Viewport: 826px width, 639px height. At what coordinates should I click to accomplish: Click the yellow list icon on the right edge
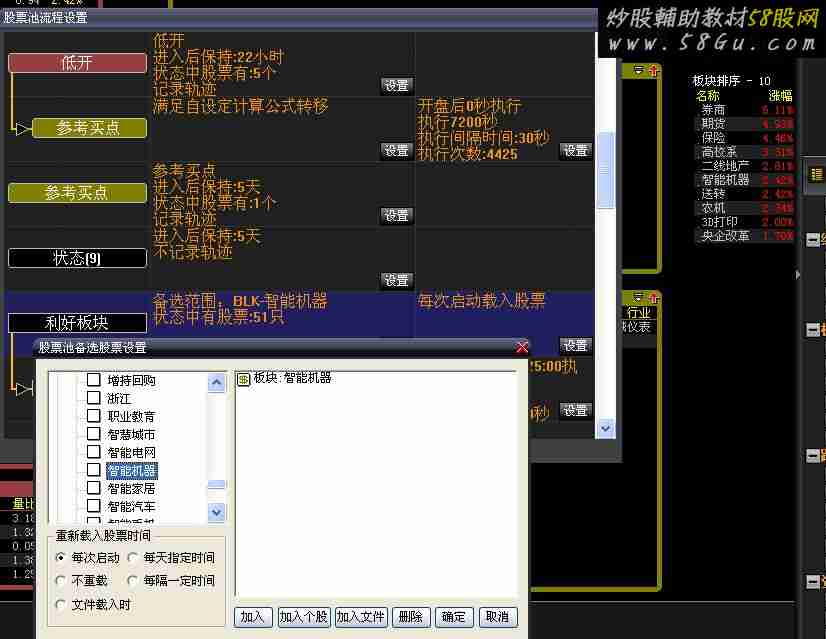(817, 174)
